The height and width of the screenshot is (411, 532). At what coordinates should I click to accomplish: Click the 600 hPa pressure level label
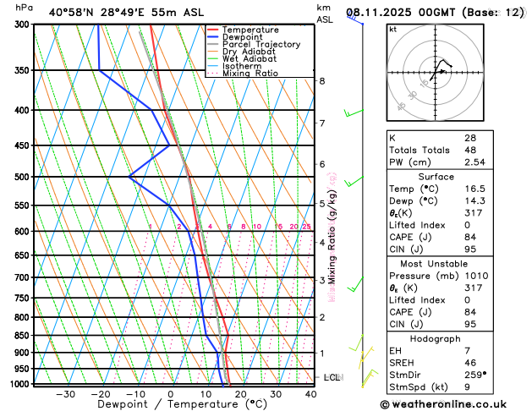coord(24,231)
